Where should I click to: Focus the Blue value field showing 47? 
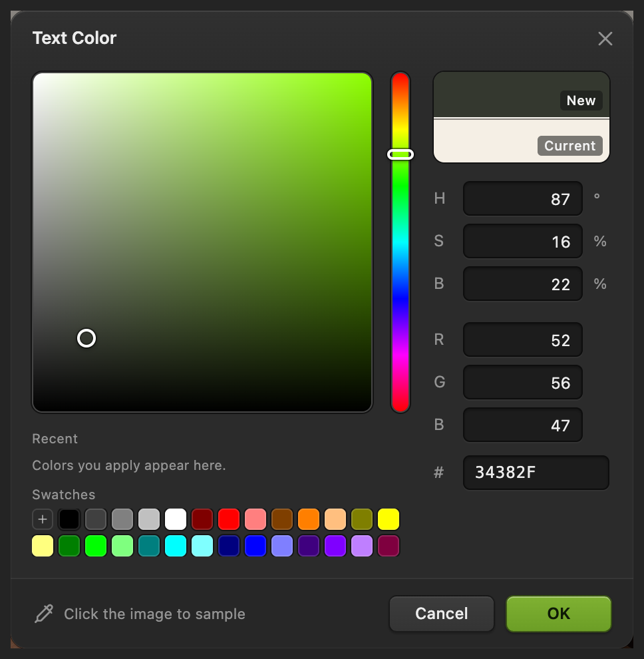click(x=523, y=425)
